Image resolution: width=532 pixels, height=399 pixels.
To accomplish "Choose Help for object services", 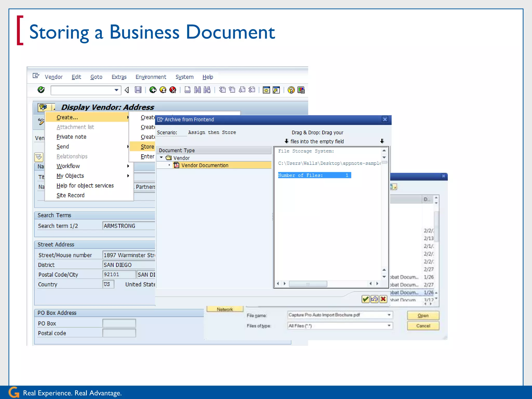I will click(x=85, y=185).
